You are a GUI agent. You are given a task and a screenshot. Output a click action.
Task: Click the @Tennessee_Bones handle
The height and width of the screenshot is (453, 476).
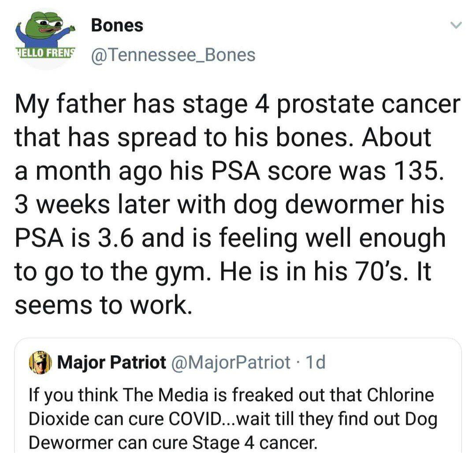pos(174,55)
